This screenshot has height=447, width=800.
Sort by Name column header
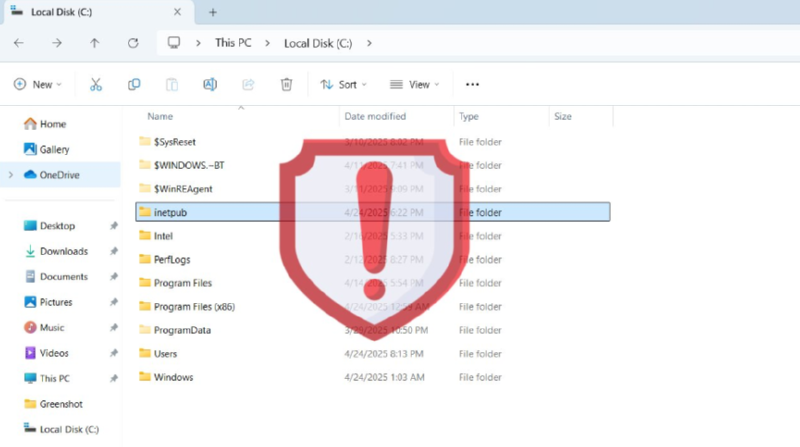point(161,117)
